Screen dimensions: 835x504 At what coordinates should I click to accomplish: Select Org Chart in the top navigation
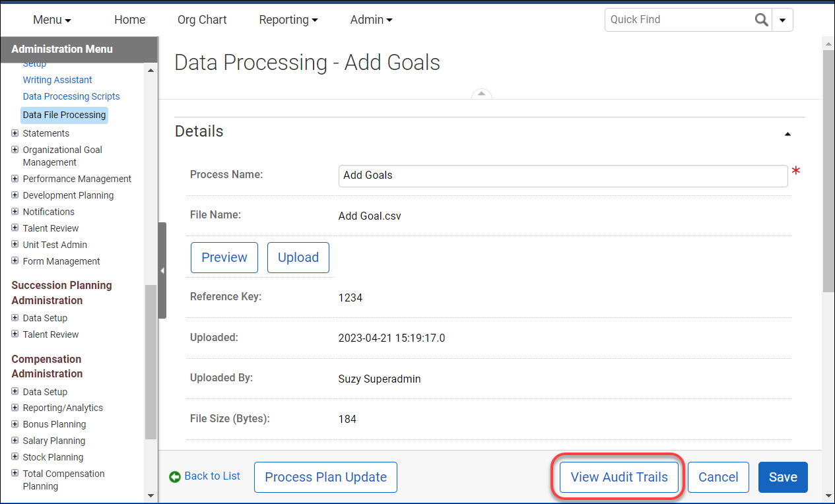tap(201, 20)
